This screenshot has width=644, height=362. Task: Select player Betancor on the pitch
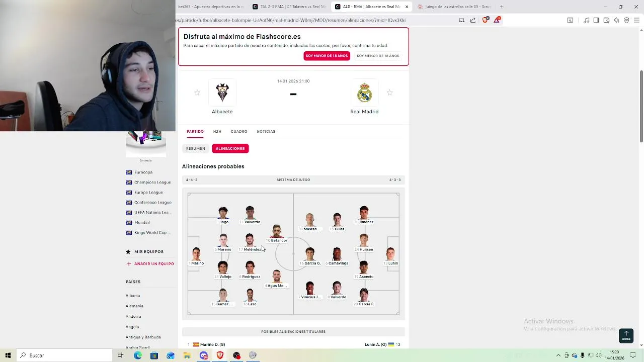tap(277, 234)
